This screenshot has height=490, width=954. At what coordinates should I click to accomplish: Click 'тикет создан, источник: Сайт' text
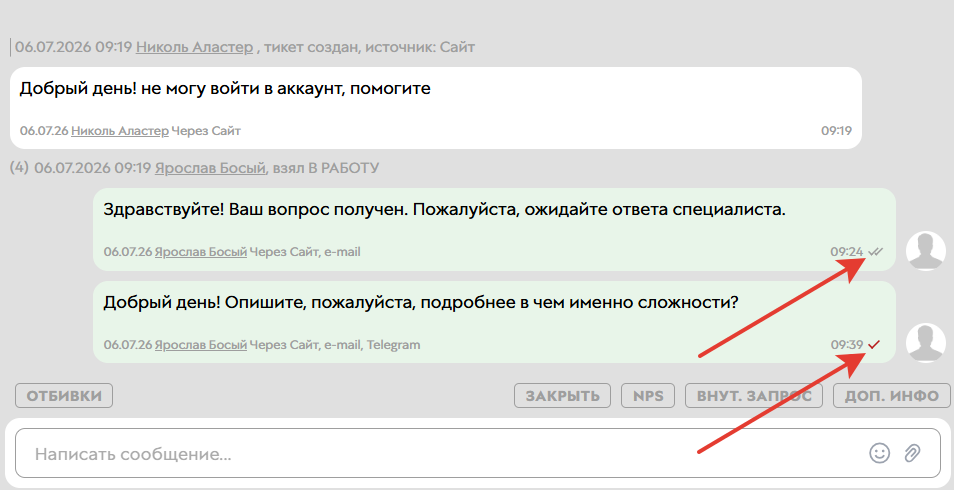point(369,47)
